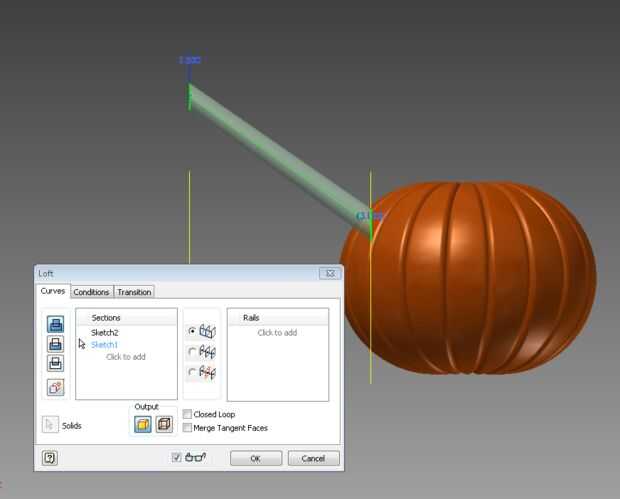Open the help question mark icon

50,458
